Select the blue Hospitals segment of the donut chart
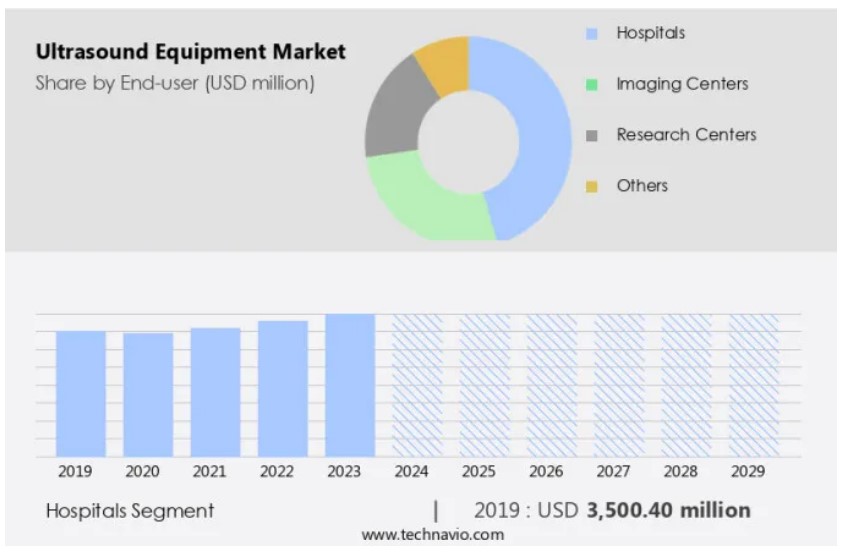 [x=535, y=130]
